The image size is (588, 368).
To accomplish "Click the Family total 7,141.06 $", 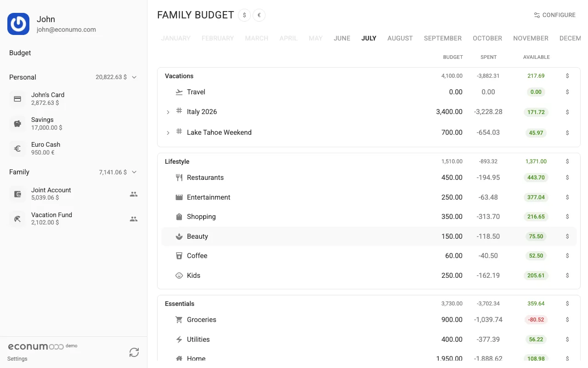I will click(113, 172).
